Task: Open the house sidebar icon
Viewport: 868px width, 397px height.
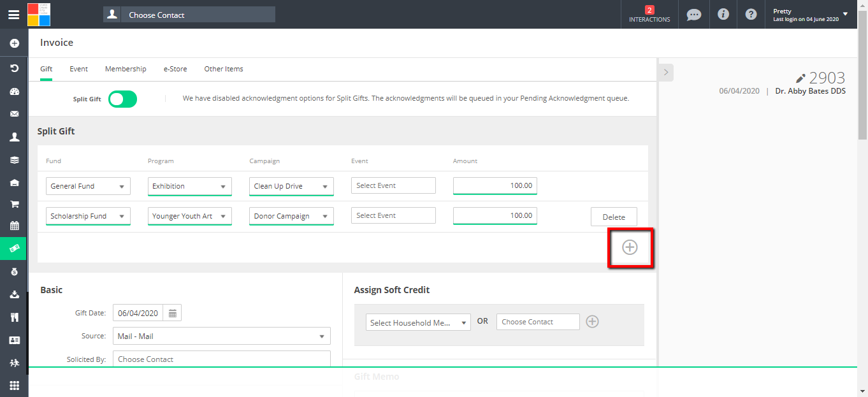Action: pyautogui.click(x=14, y=183)
